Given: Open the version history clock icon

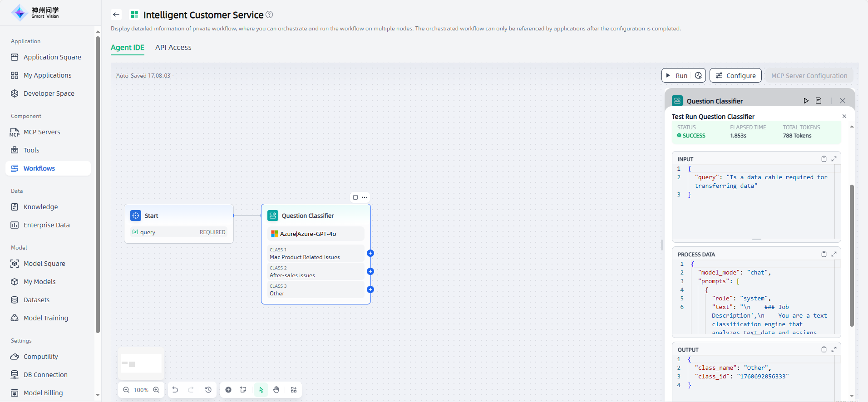Looking at the screenshot, I should click(208, 390).
